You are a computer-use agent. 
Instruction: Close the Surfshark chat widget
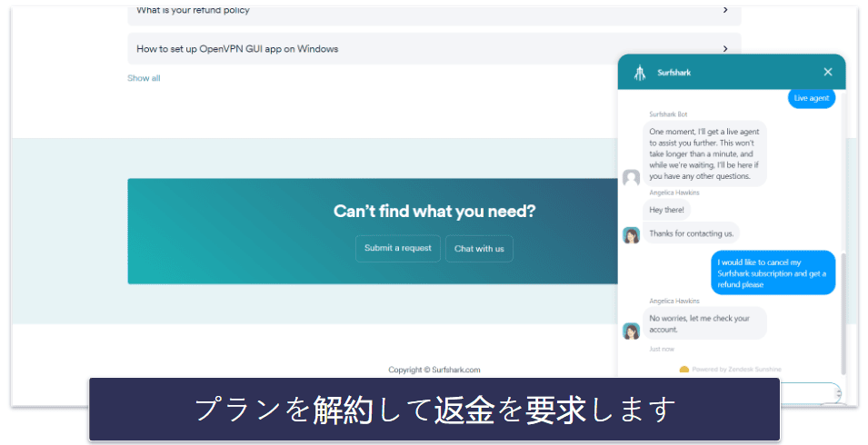click(828, 72)
